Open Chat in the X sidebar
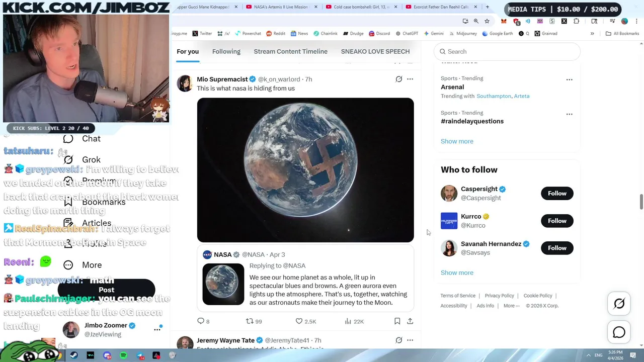644x362 pixels. tap(82, 139)
